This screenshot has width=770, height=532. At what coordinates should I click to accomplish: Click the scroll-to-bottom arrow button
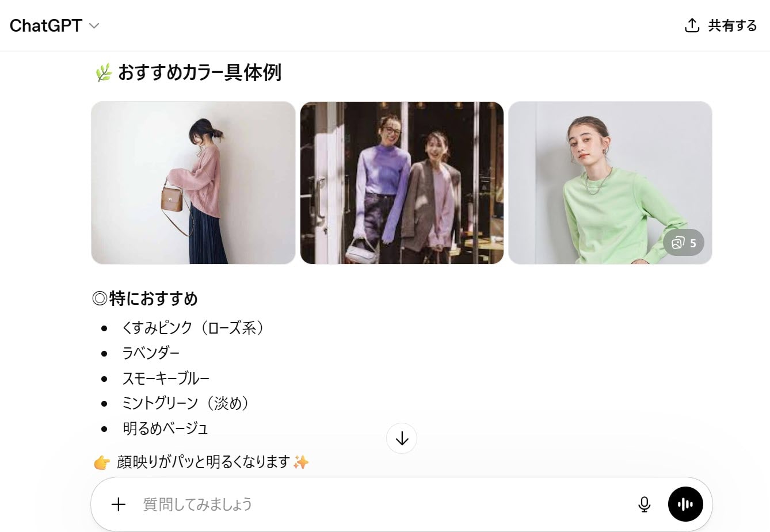[402, 439]
